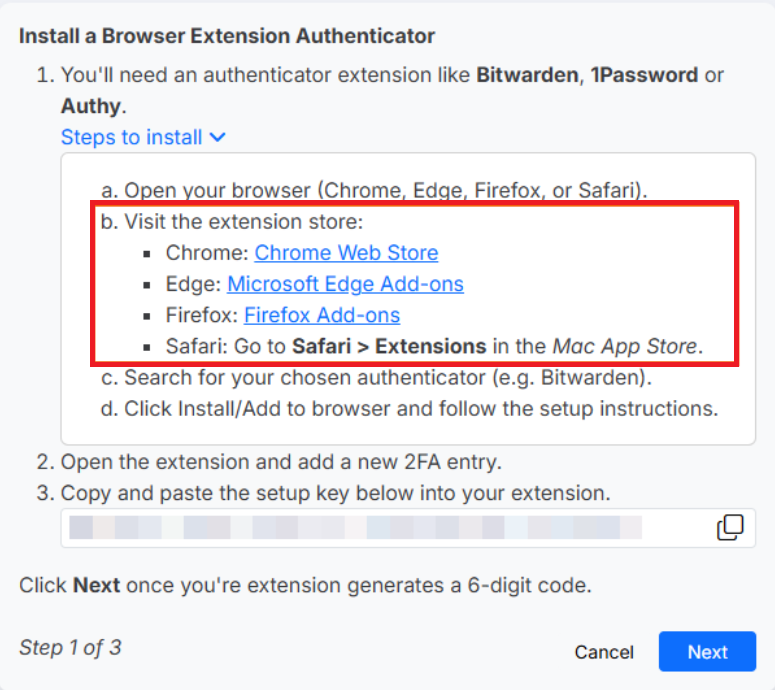Click the Install a Browser Extension Authenticator heading
This screenshot has height=690, width=775.
227,36
